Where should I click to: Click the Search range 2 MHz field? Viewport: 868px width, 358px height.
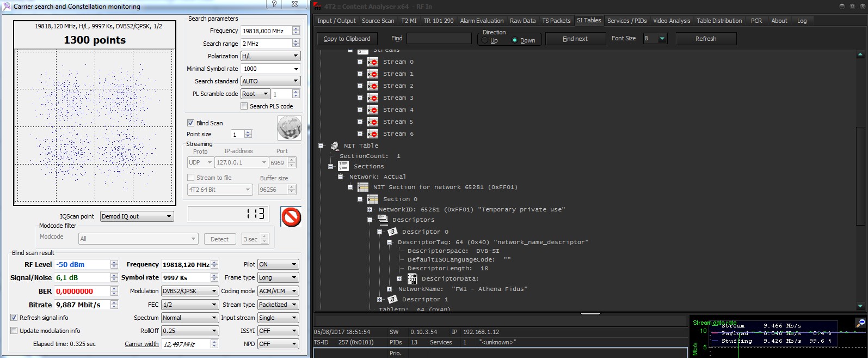pyautogui.click(x=267, y=44)
